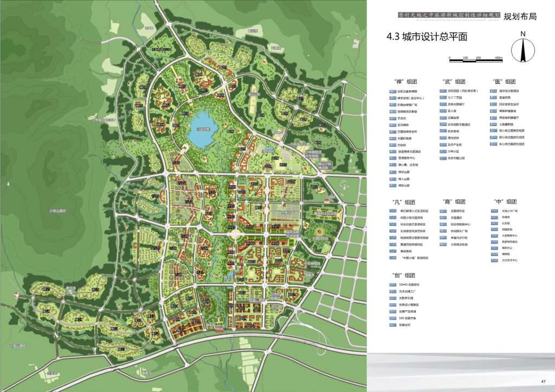Click the code swatch beside 名人堂

tap(443, 110)
